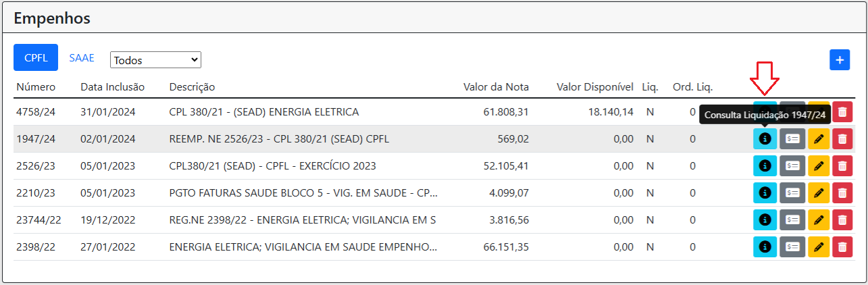Viewport: 868px width, 285px height.
Task: Click info icon for empenho 2398/22
Action: pyautogui.click(x=765, y=247)
